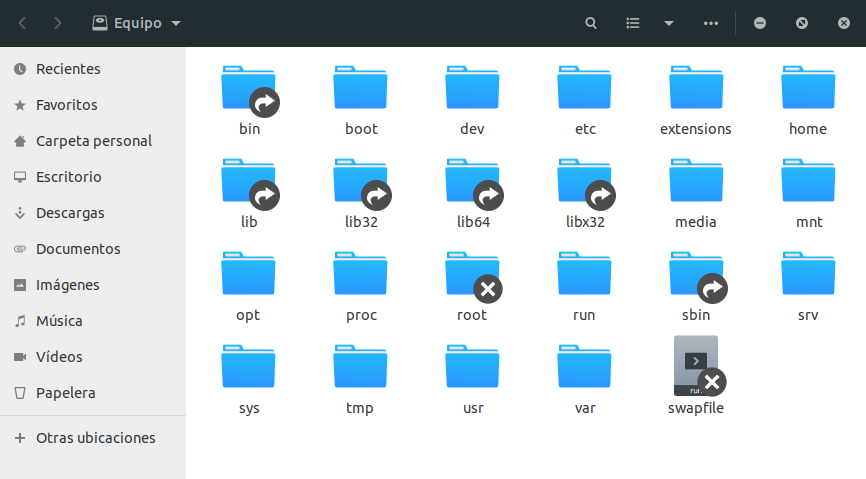Viewport: 866px width, 479px height.
Task: Select the swapfile file icon
Action: (696, 367)
